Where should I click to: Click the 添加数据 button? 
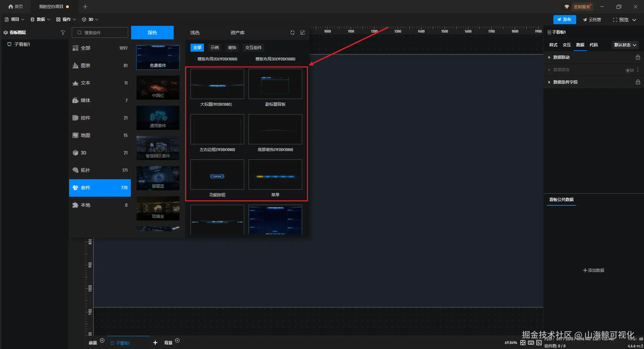pos(594,270)
